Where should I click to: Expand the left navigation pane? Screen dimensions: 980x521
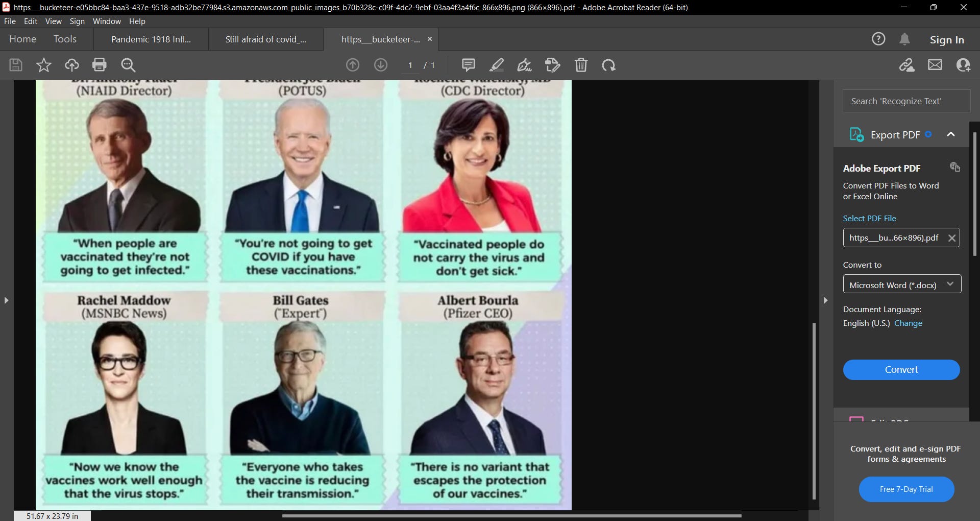point(6,300)
